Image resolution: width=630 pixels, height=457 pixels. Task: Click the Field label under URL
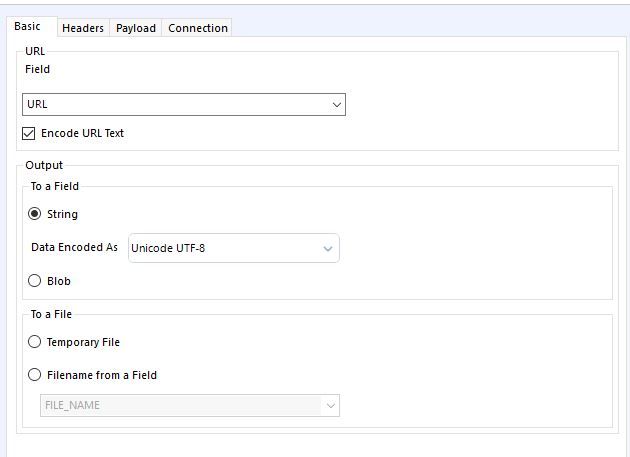tap(37, 69)
